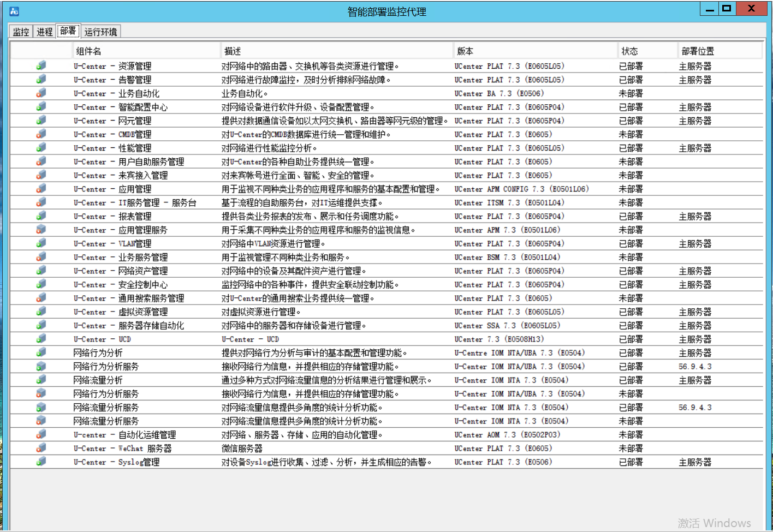Viewport: 773px width, 532px height.
Task: Select description '微信服务器'
Action: click(x=242, y=448)
